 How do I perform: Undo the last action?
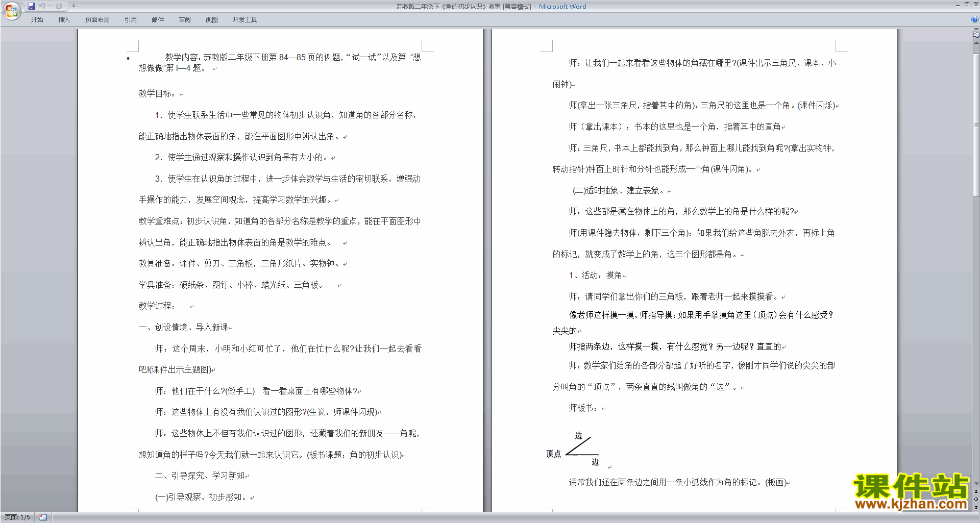pyautogui.click(x=42, y=6)
